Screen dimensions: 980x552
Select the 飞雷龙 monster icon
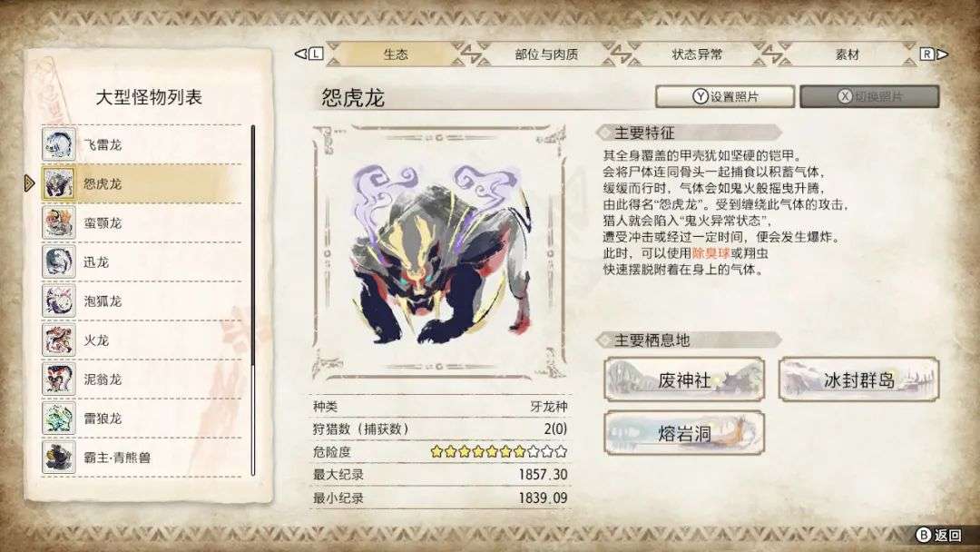click(x=58, y=144)
